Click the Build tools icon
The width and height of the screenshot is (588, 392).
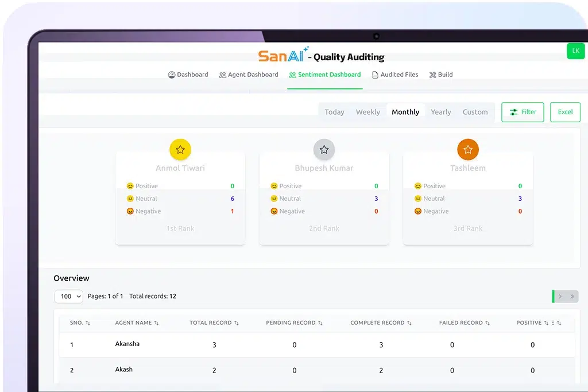(x=433, y=75)
